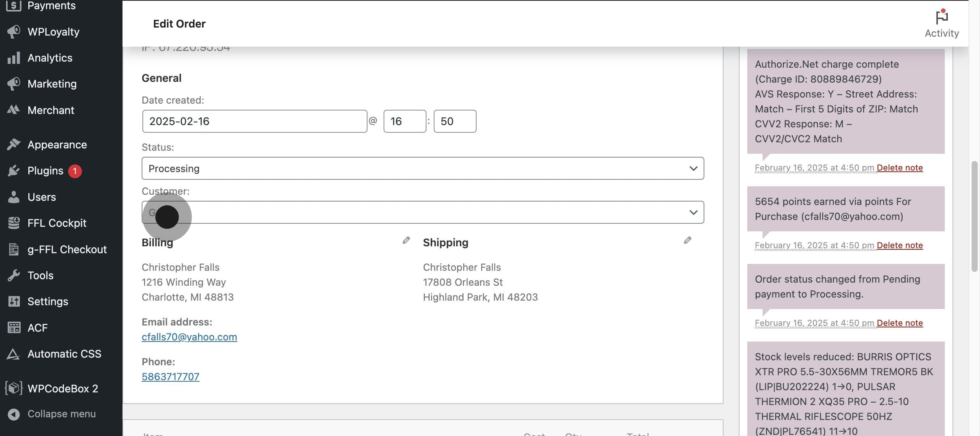
Task: Click the Date created input field
Action: click(x=255, y=122)
